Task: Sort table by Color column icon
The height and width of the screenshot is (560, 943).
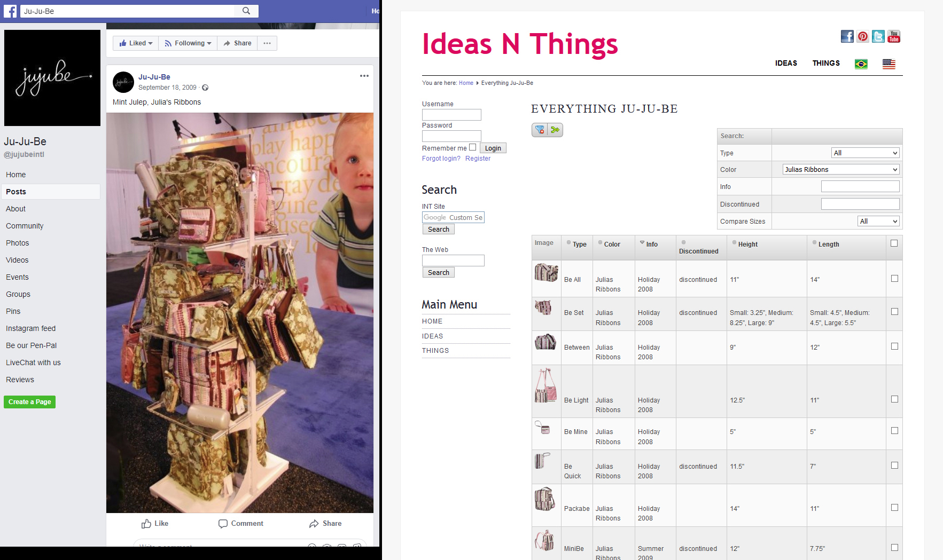Action: pos(601,242)
